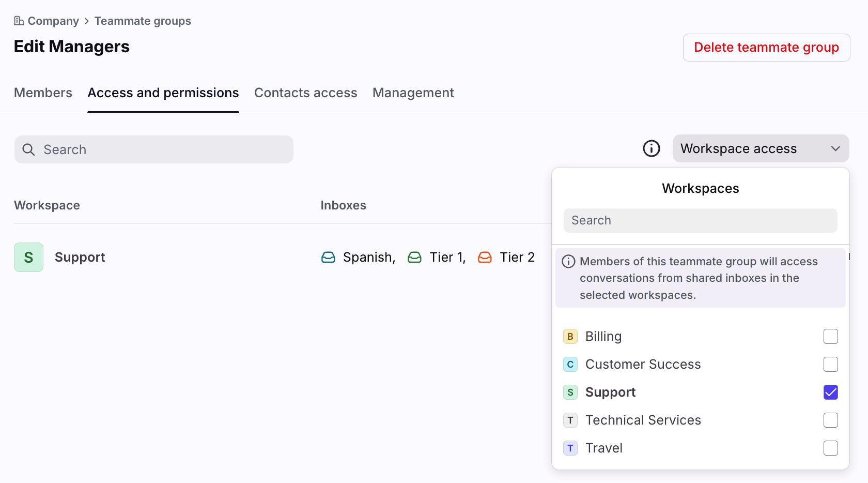Tick the Customer Success checkbox

click(830, 365)
